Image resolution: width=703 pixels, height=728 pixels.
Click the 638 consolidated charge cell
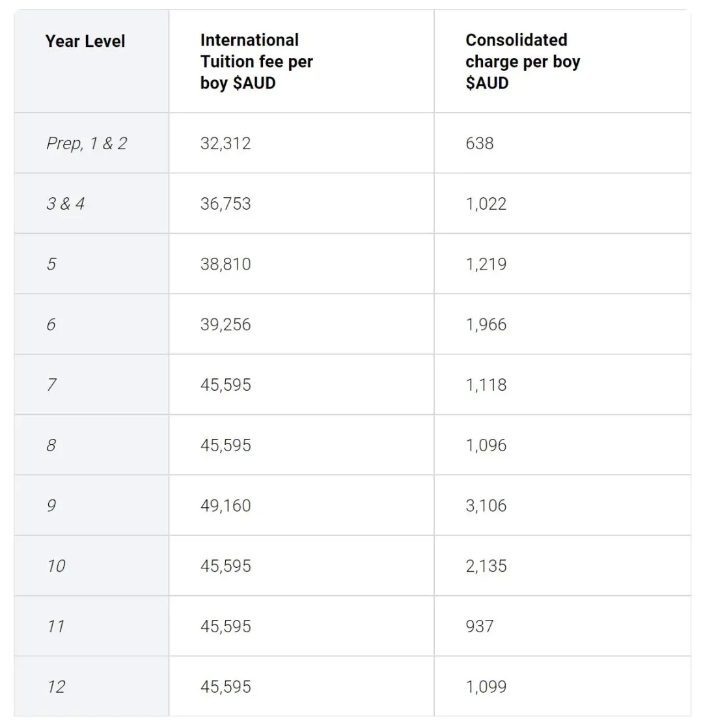[480, 143]
